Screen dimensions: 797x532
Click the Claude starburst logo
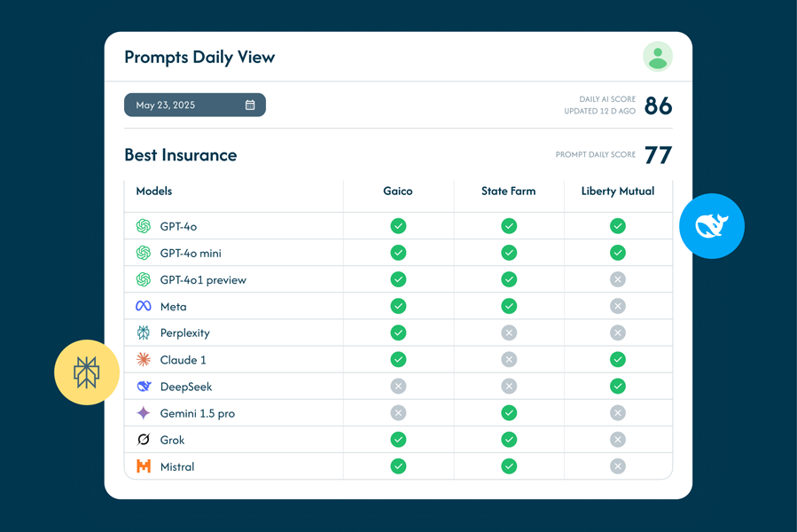point(144,360)
